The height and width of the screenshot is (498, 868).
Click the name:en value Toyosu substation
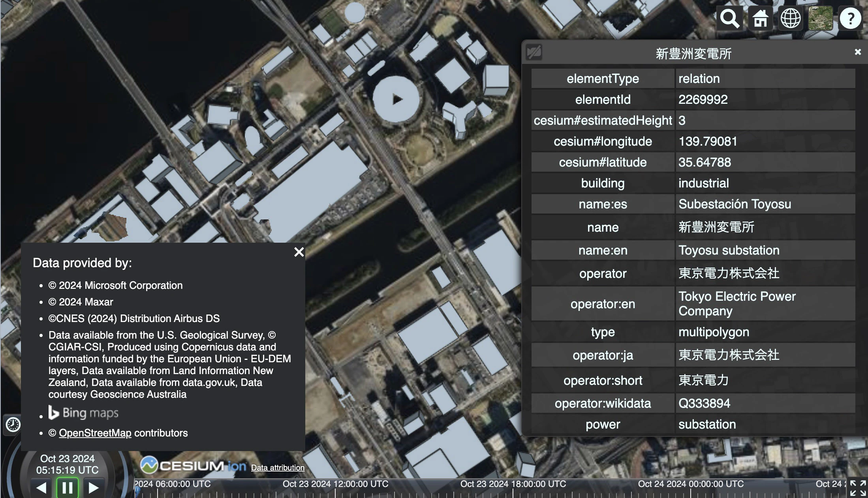click(x=729, y=250)
